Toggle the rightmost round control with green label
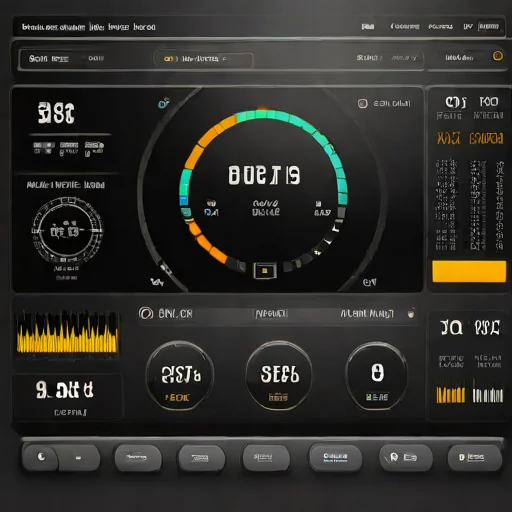The image size is (512, 512). click(x=377, y=376)
